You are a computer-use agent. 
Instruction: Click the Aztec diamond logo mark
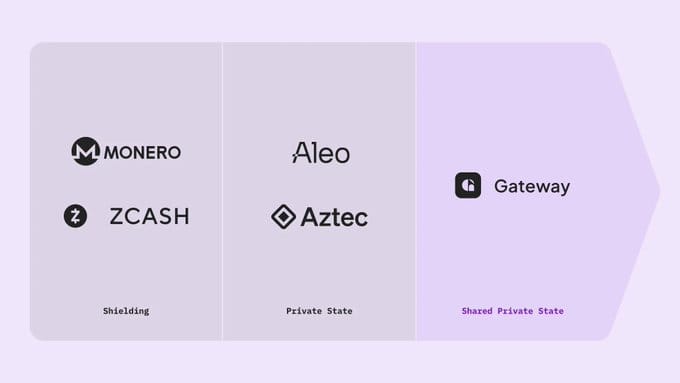(284, 216)
